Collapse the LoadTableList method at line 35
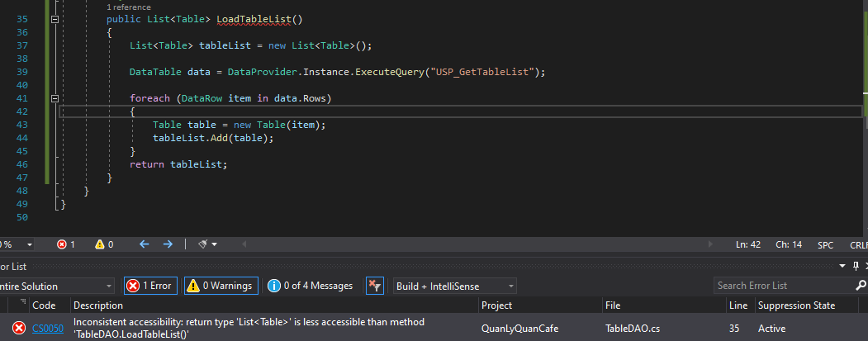868x341 pixels. pyautogui.click(x=55, y=18)
